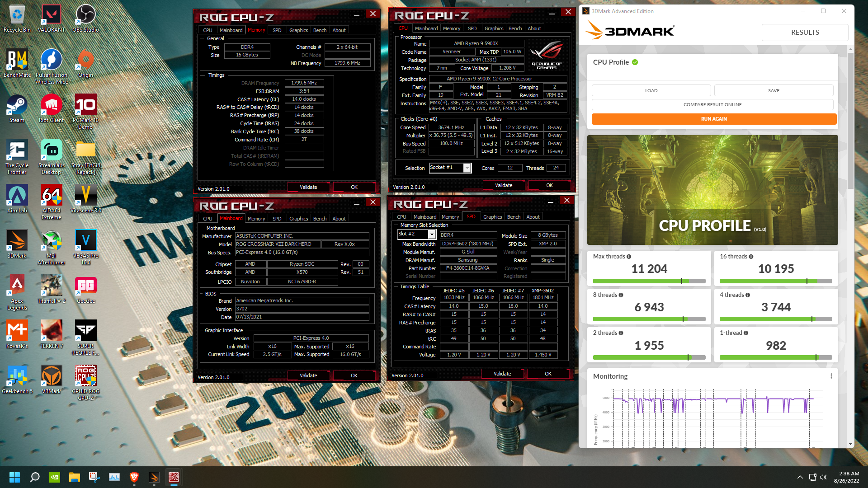Launch The Cycle Frontier shortcut

(x=17, y=157)
